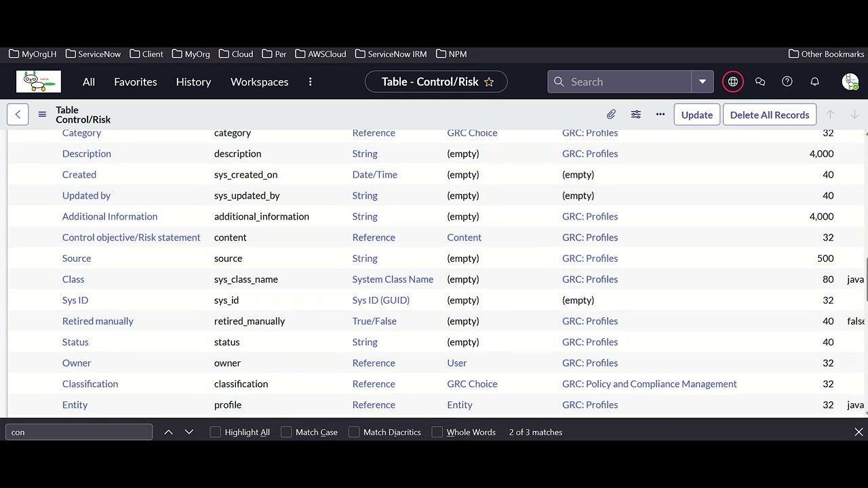Viewport: 868px width, 488px height.
Task: Open the Control objective/Risk statement column link
Action: point(132,237)
